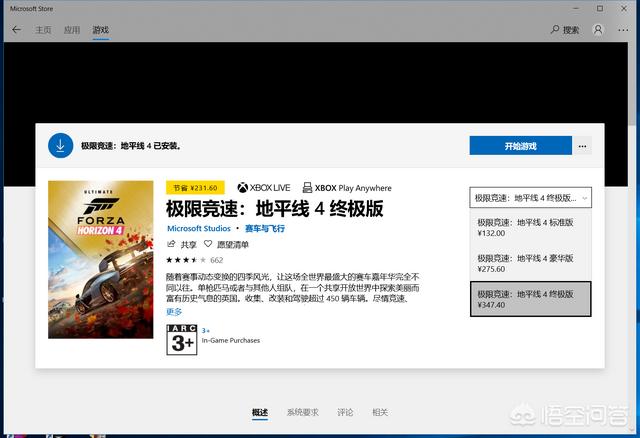Click the 节省 ¥231.60 yellow badge
The width and height of the screenshot is (640, 438).
(x=195, y=188)
